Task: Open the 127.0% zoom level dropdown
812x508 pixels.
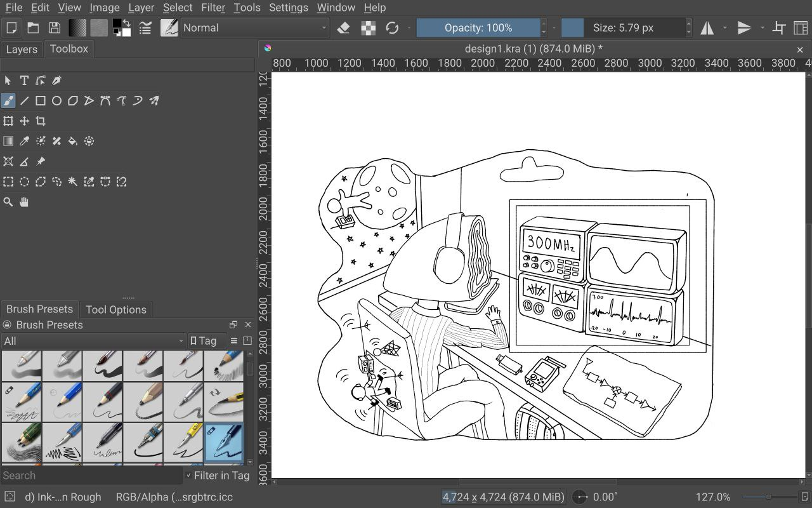Action: [713, 497]
